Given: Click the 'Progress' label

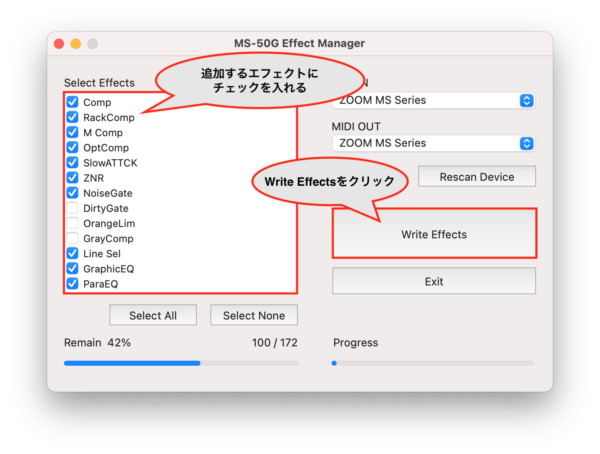Looking at the screenshot, I should coord(355,343).
